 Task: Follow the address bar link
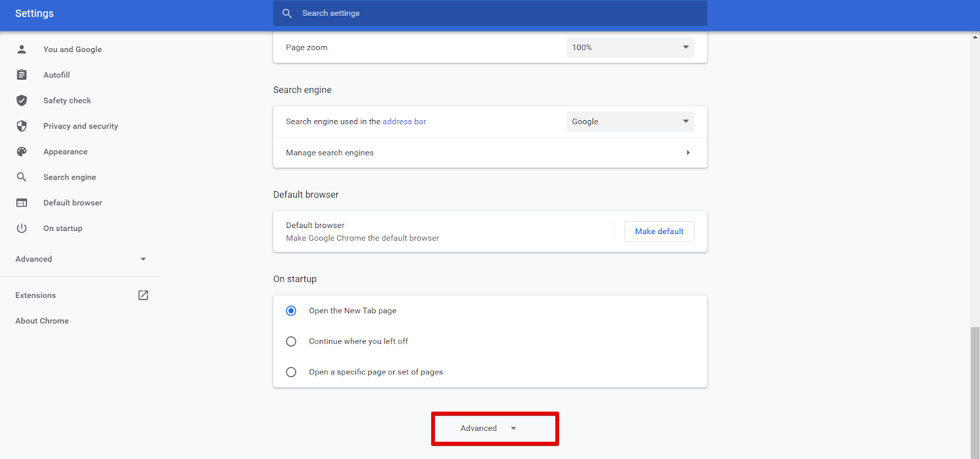point(404,121)
